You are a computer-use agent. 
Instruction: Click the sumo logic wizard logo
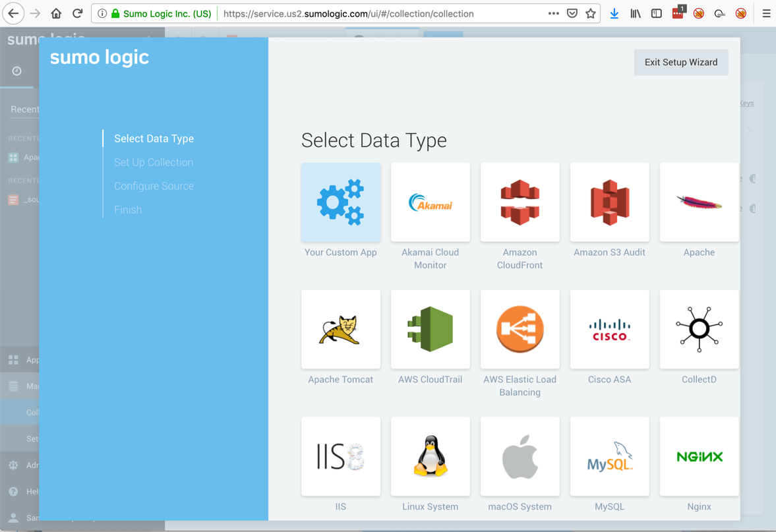tap(100, 57)
